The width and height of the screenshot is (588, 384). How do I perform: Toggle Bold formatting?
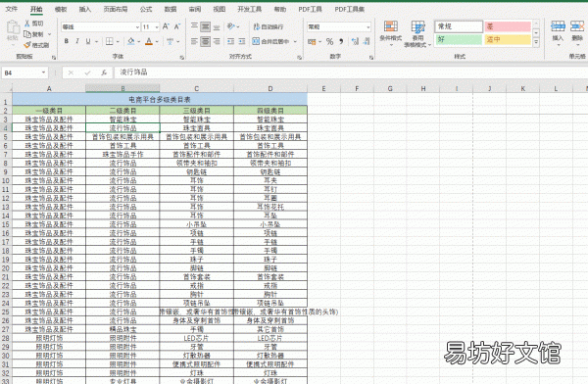point(67,41)
